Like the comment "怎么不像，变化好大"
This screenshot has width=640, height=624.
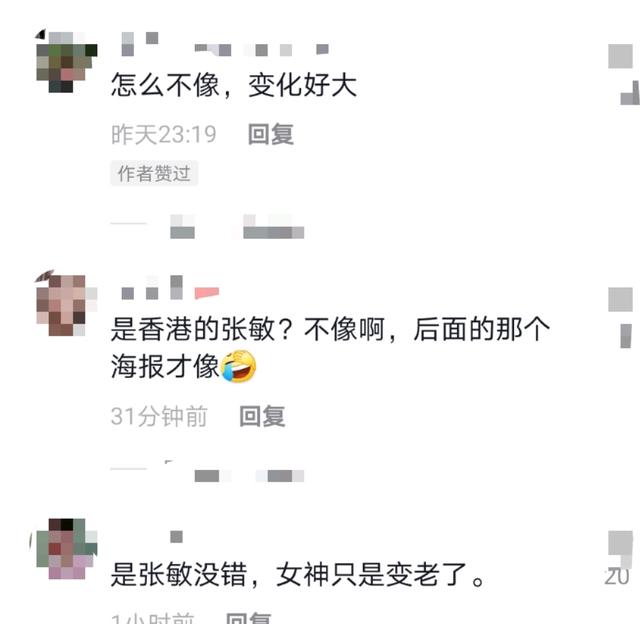click(x=621, y=57)
